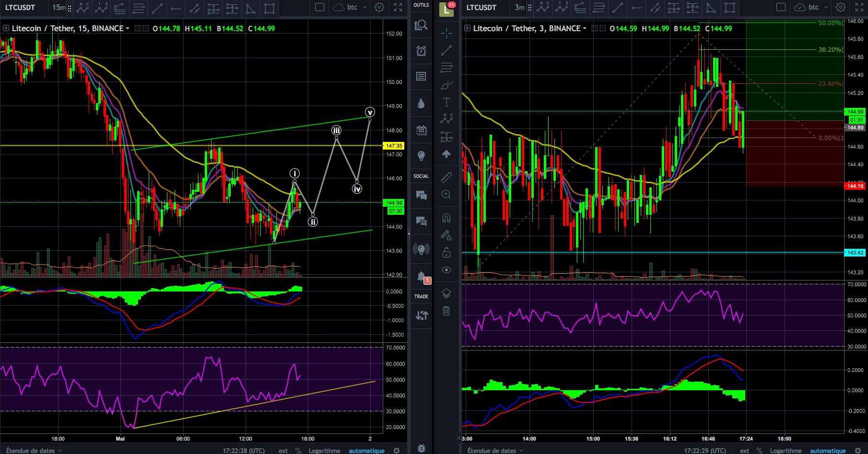
Task: Select the long position prediction tool
Action: click(x=446, y=137)
